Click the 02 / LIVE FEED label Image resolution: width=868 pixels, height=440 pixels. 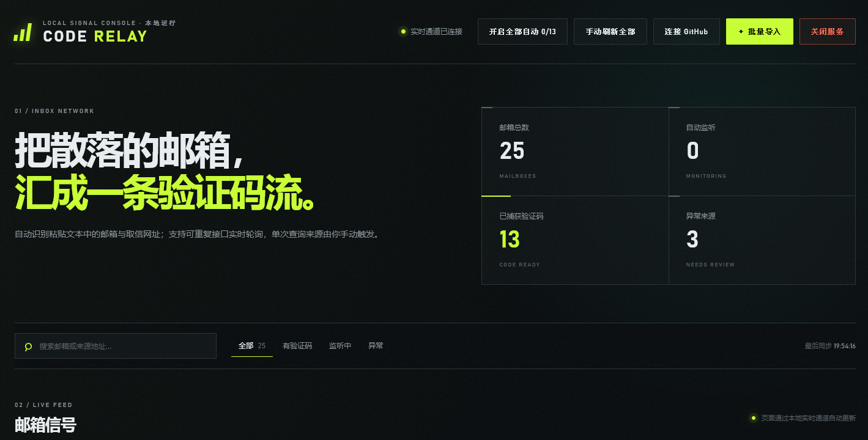pos(43,405)
